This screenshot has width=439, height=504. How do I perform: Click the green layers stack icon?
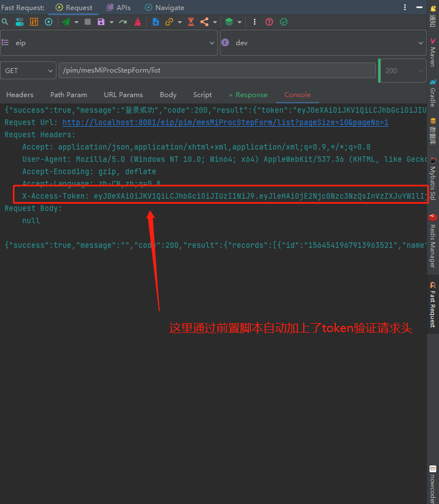click(229, 22)
